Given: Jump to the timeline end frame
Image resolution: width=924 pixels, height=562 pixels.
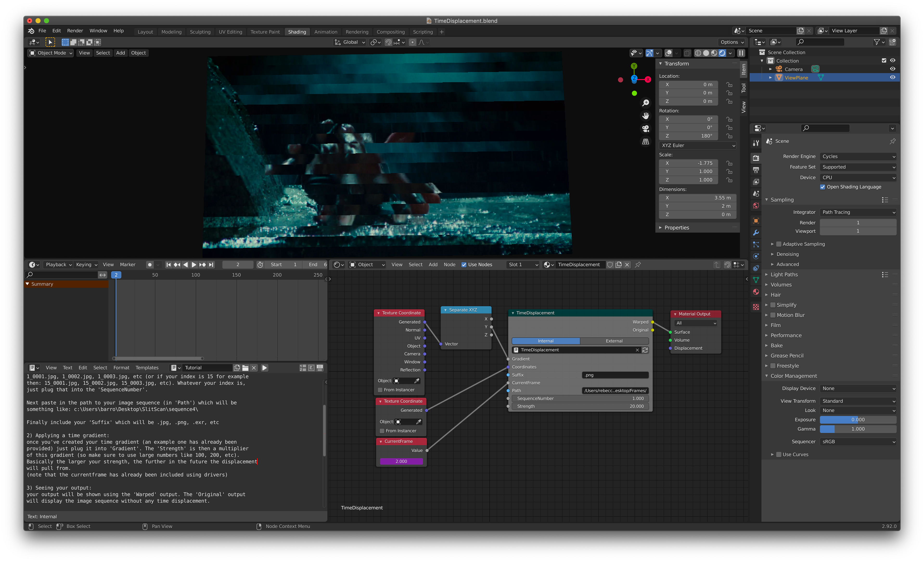Looking at the screenshot, I should pos(211,265).
